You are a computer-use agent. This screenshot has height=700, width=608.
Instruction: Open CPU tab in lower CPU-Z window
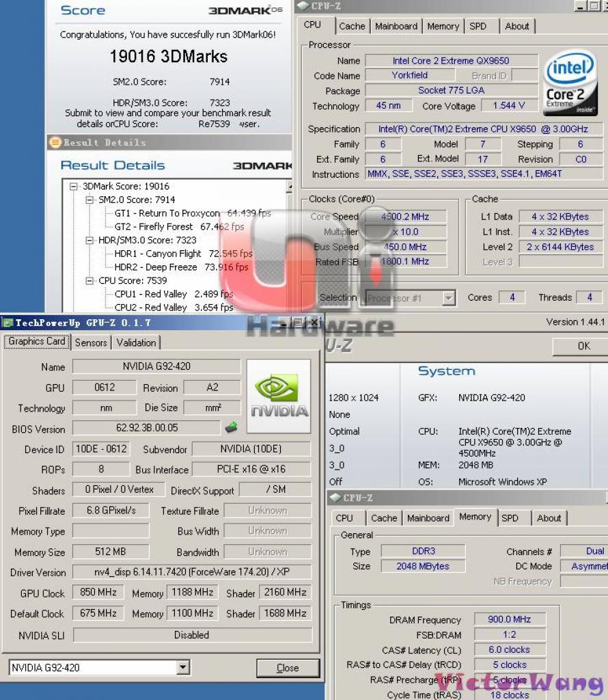click(x=344, y=518)
